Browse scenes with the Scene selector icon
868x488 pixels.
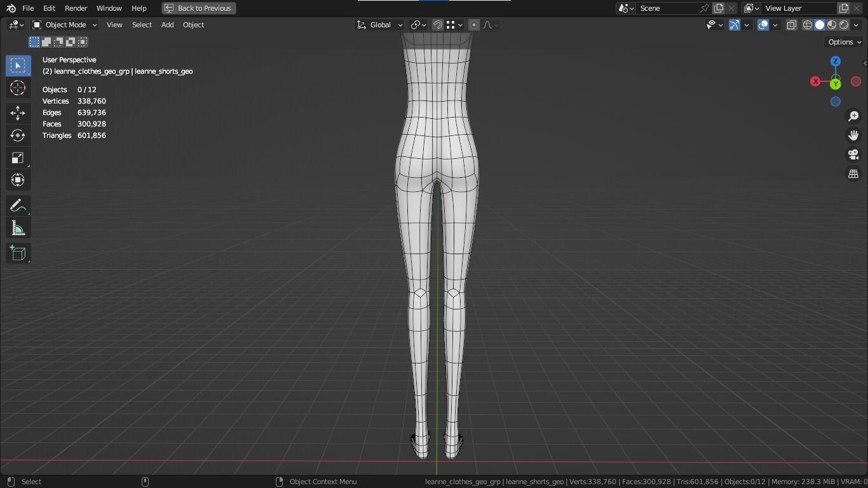[x=626, y=8]
